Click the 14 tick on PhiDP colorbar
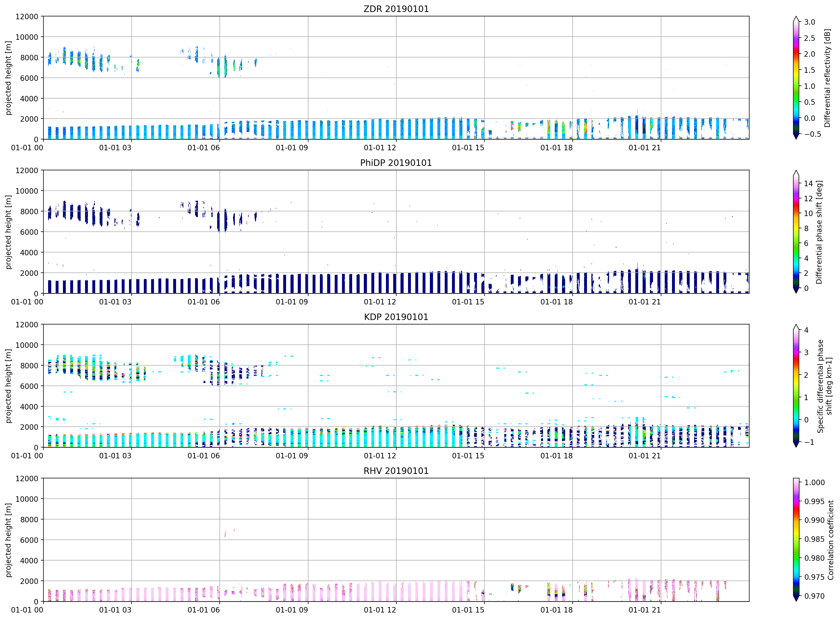Screen dimensions: 840x619 point(808,183)
